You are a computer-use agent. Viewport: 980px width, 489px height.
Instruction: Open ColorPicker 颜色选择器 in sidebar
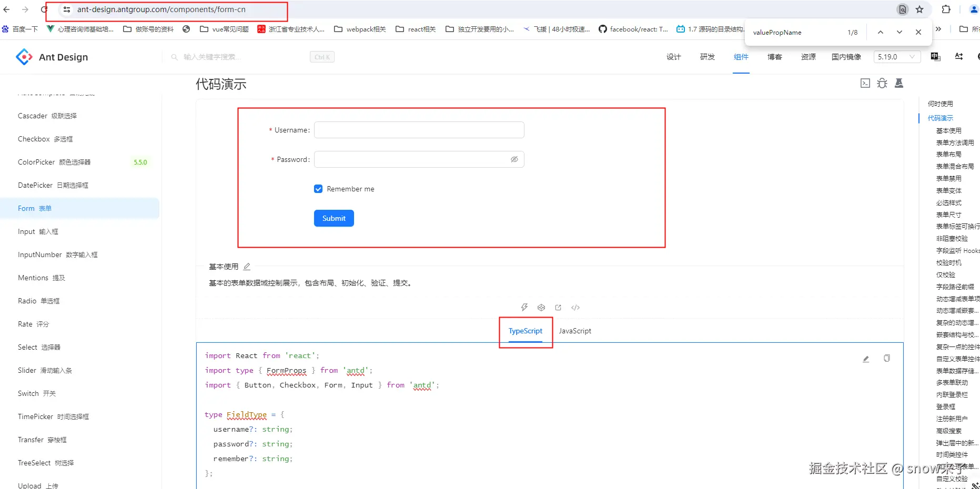[x=80, y=162]
